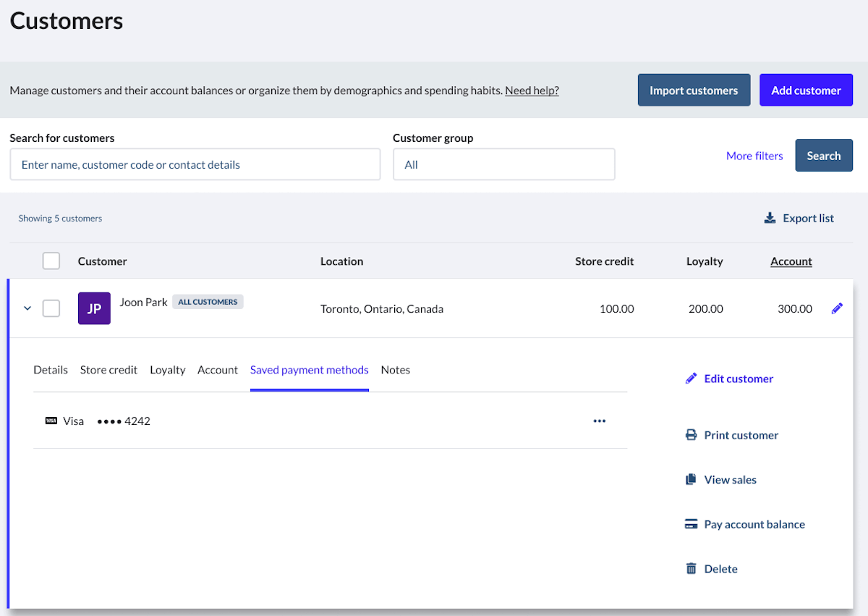Click the Visa card brand icon
Screen dimensions: 868x616
(52, 421)
